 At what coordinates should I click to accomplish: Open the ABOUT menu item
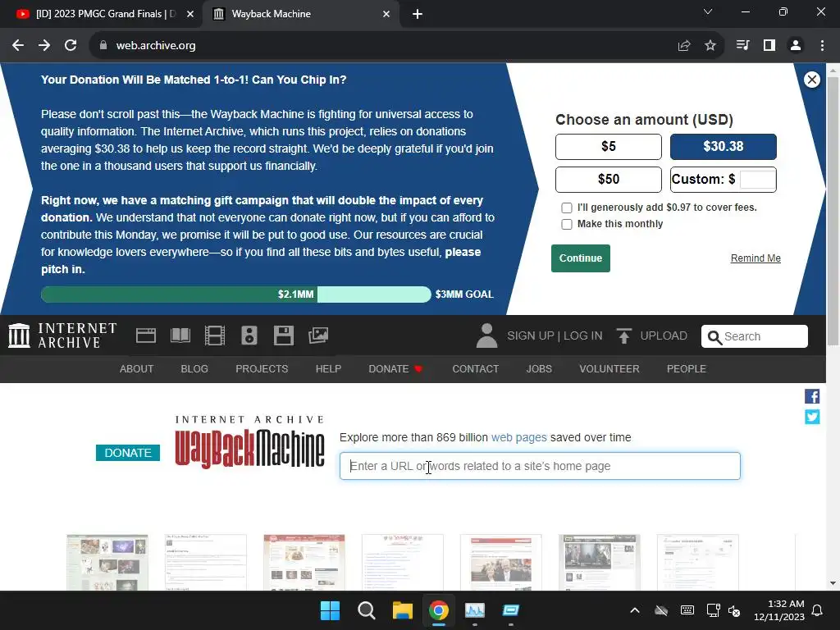(137, 369)
